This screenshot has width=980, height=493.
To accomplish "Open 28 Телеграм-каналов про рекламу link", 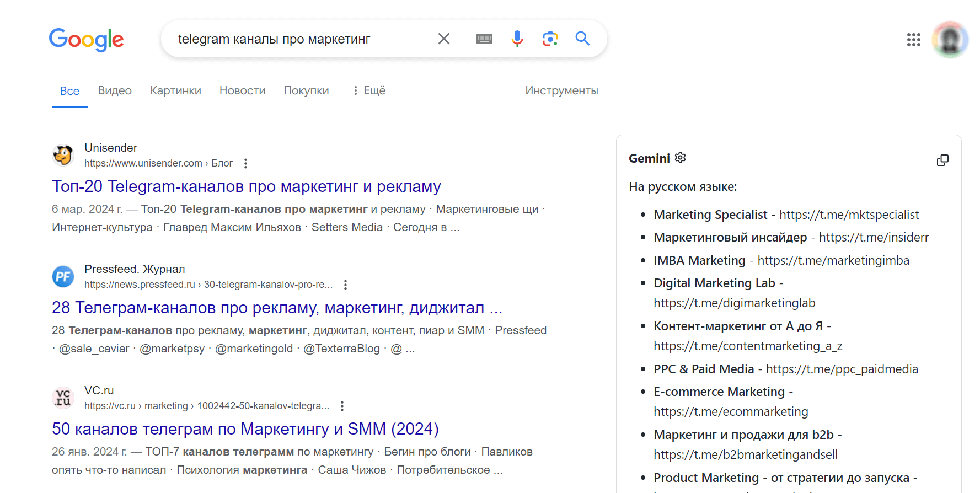I will 277,308.
